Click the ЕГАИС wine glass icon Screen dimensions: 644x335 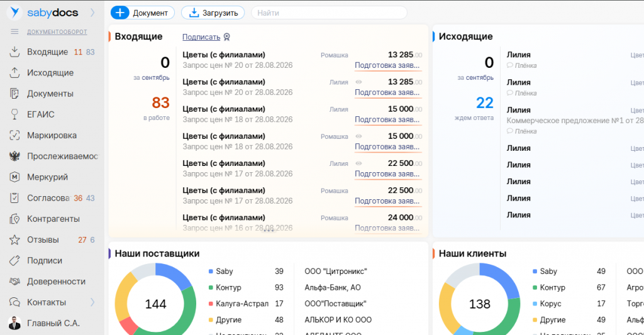point(15,114)
